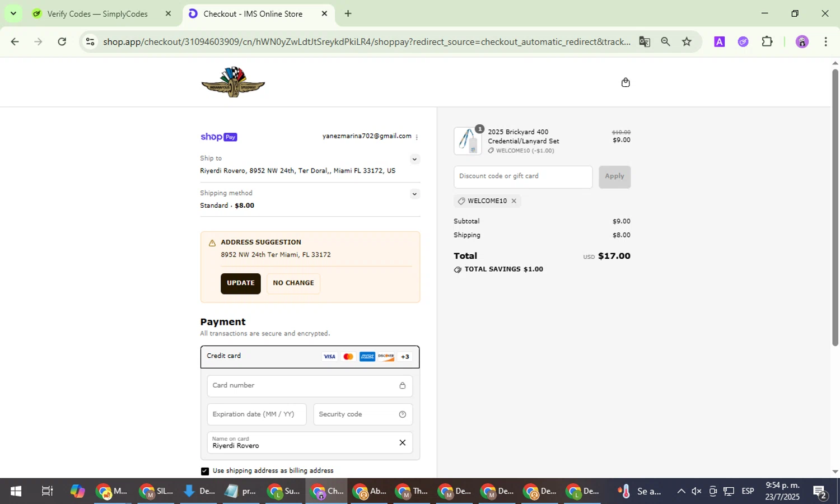The height and width of the screenshot is (504, 840).
Task: Click the UPDATE address button
Action: pos(241,283)
